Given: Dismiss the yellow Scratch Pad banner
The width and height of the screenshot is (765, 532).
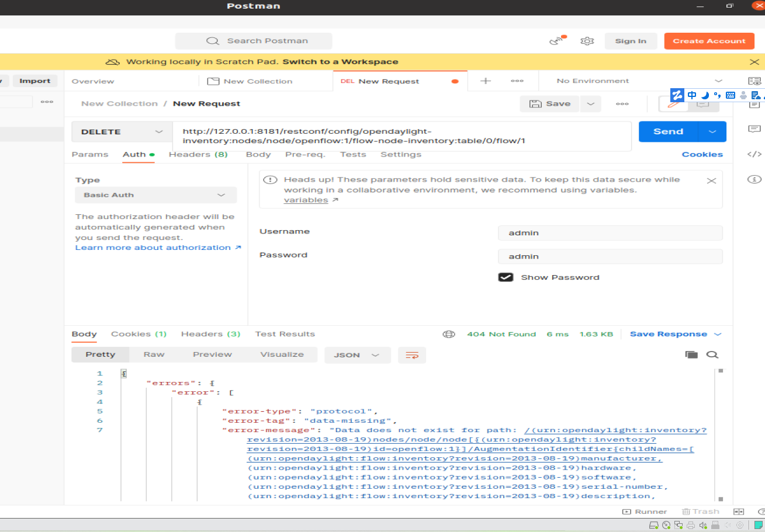Looking at the screenshot, I should pos(754,62).
